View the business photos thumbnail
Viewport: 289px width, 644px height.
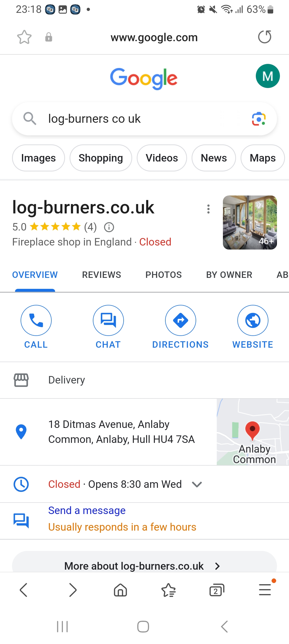[250, 223]
